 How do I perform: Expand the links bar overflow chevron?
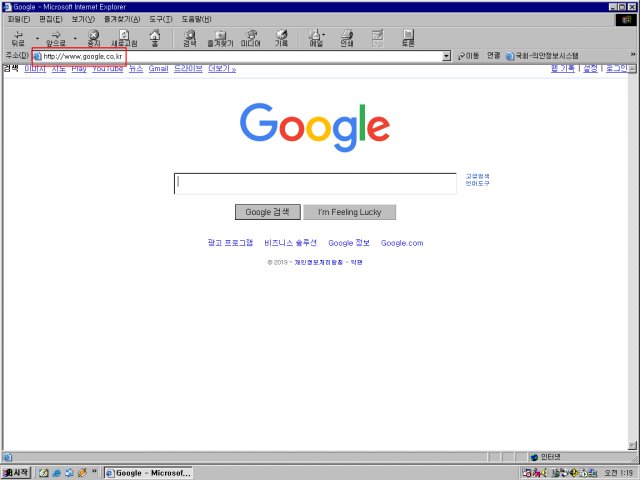[633, 54]
